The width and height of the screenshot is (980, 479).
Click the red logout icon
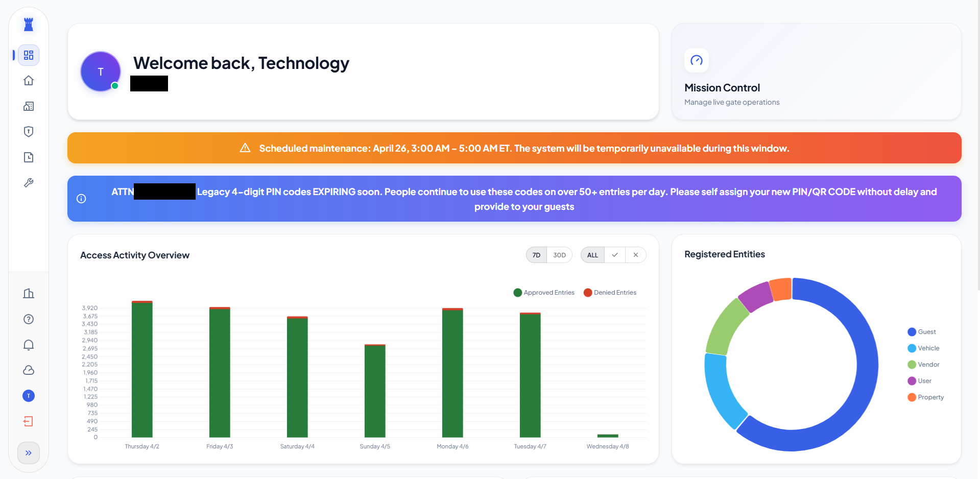tap(29, 421)
